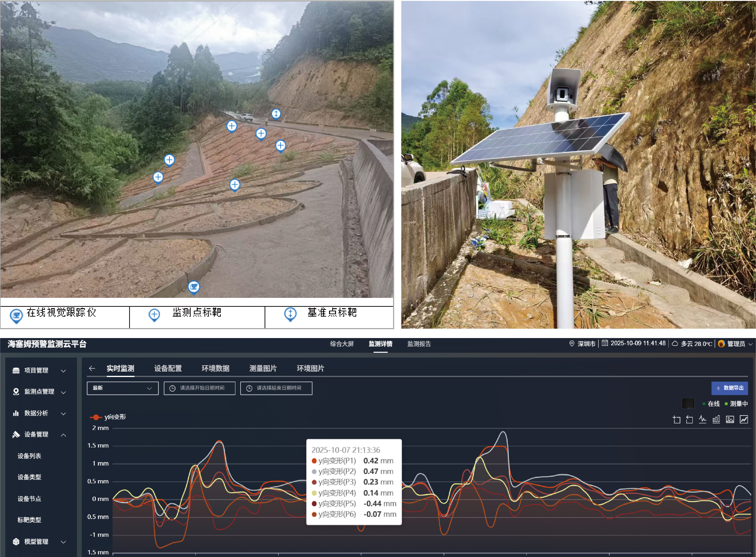Open 设备列表 in the sidebar
The image size is (756, 557).
pyautogui.click(x=29, y=456)
